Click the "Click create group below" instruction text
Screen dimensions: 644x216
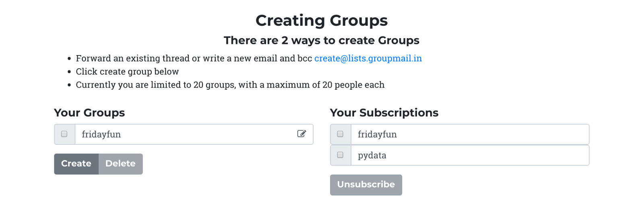click(127, 72)
